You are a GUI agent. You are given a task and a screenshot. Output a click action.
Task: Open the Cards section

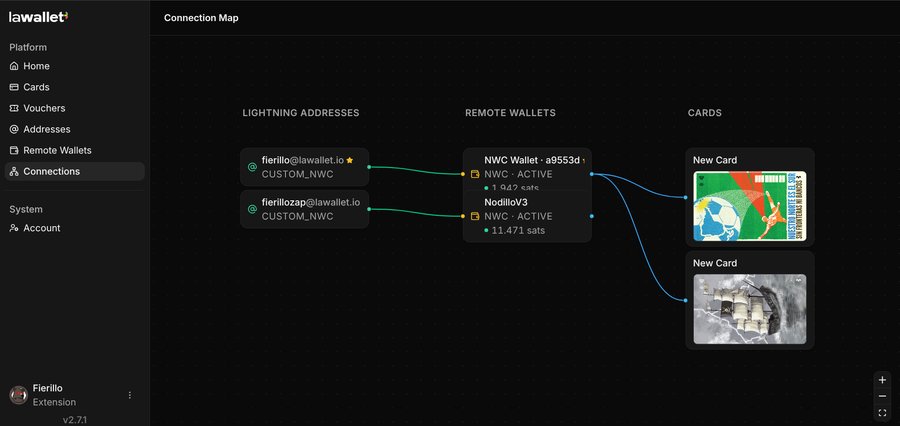click(75, 87)
